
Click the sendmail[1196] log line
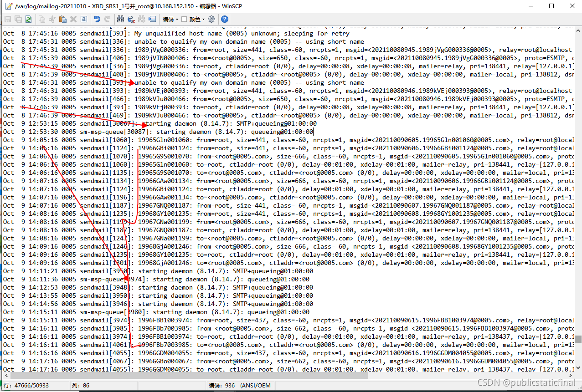coord(288,197)
